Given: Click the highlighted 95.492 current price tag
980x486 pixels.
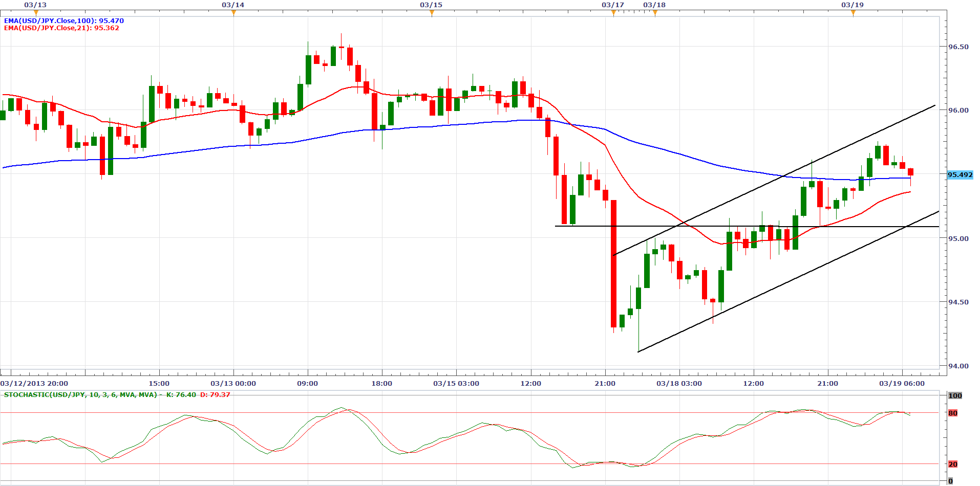Looking at the screenshot, I should [960, 175].
